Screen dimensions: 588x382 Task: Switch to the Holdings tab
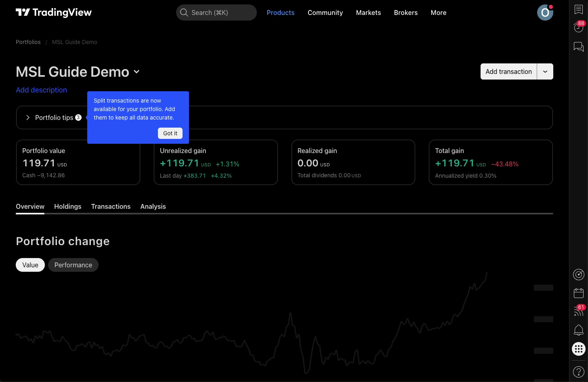pyautogui.click(x=68, y=206)
